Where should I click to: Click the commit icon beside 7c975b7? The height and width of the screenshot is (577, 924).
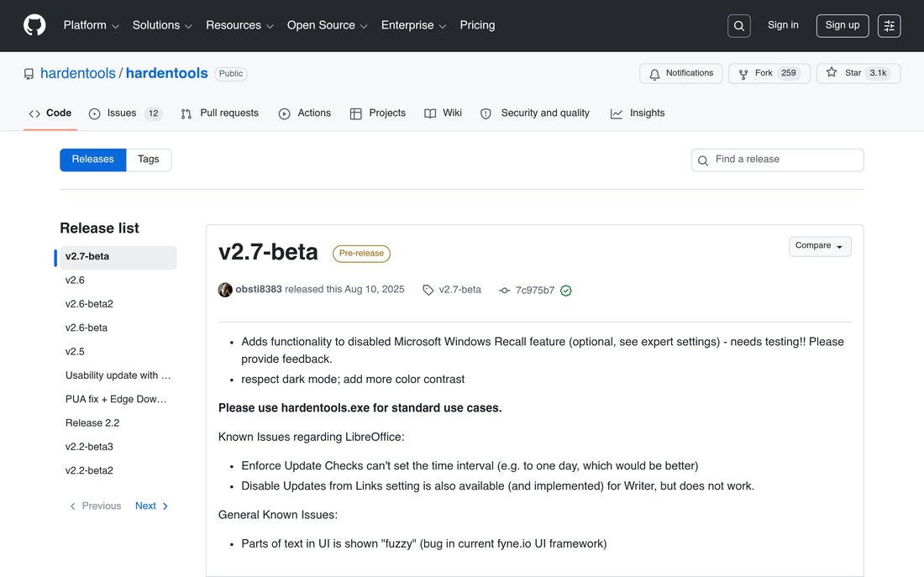[505, 290]
